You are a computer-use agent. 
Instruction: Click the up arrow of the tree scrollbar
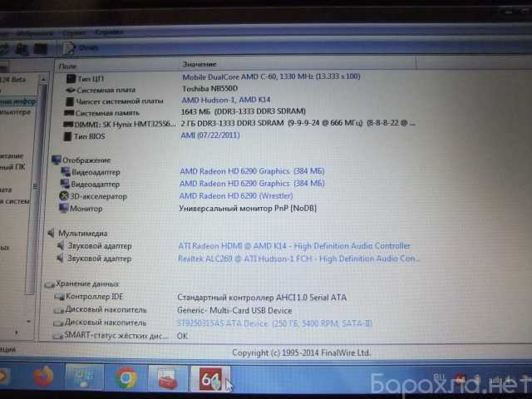pos(43,80)
